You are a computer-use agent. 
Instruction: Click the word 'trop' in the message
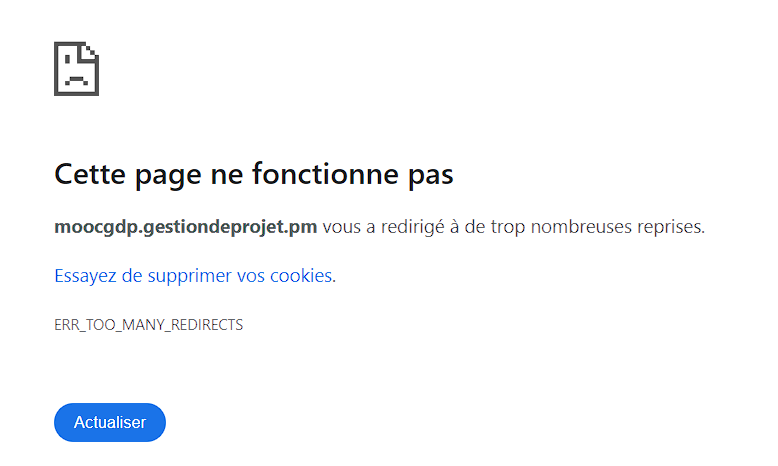pos(508,227)
